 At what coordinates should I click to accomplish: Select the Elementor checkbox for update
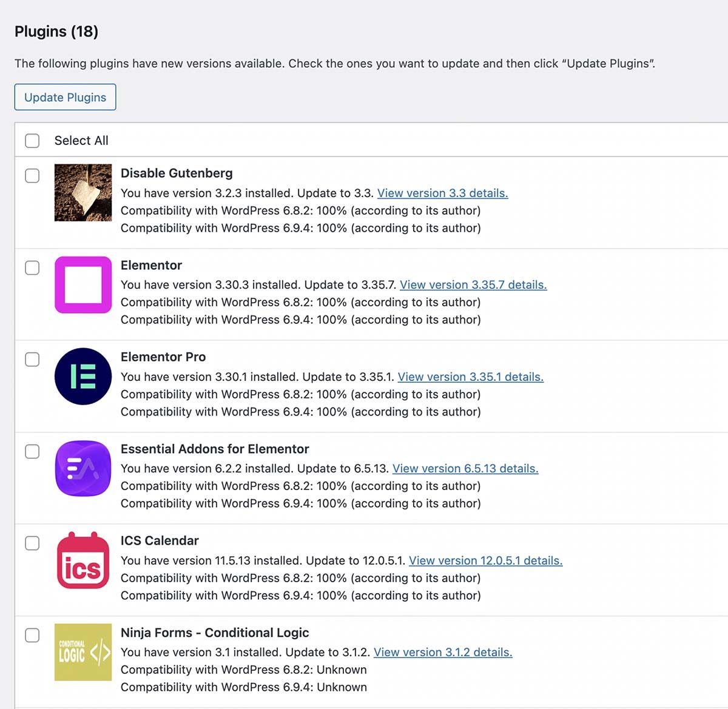(x=32, y=267)
